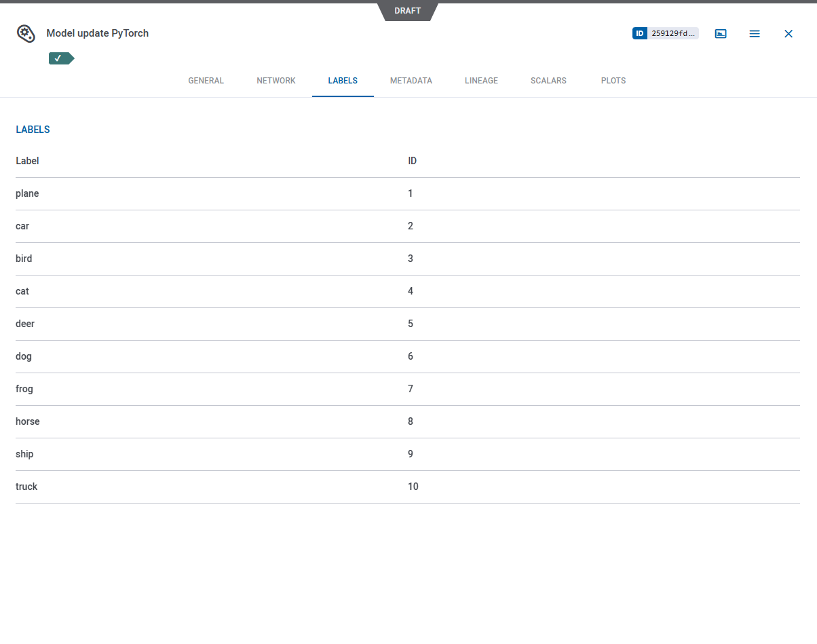817x644 pixels.
Task: Click the image view icon in header
Action: click(x=721, y=33)
